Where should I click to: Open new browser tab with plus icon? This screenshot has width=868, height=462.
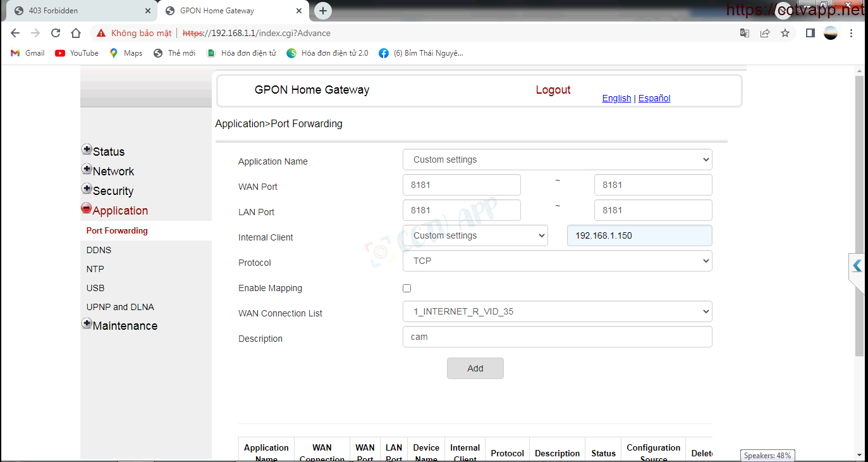point(323,11)
